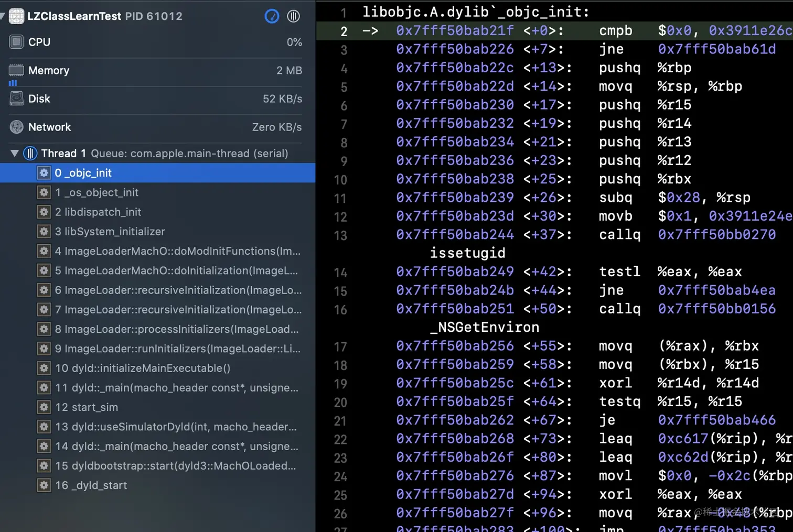
Task: Click frame icon for doInitialization frame
Action: click(x=44, y=270)
